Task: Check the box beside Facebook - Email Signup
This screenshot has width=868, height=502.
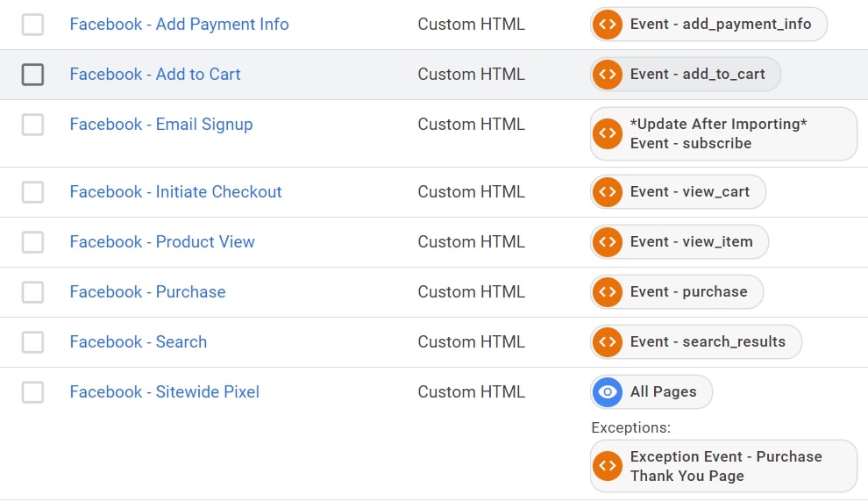Action: pyautogui.click(x=32, y=125)
